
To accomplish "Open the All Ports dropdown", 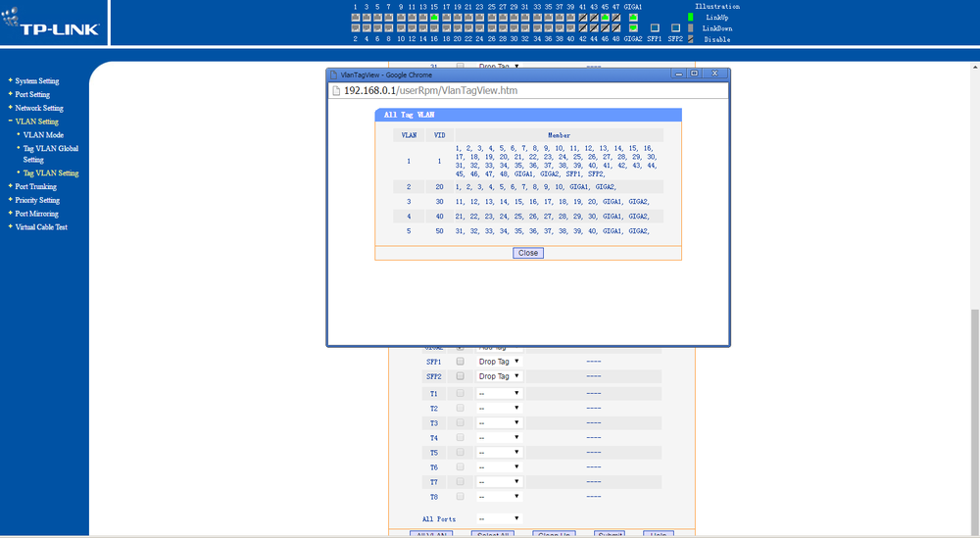I will point(499,518).
